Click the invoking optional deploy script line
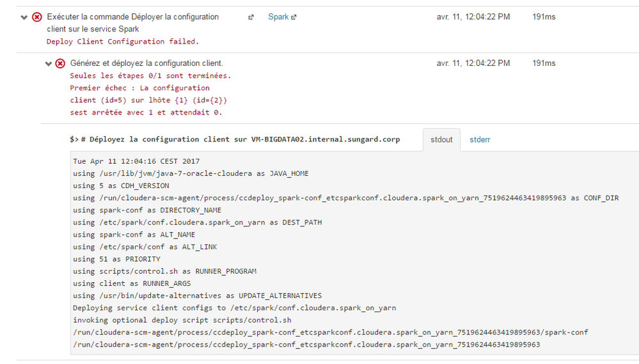Image resolution: width=639 pixels, height=364 pixels. click(182, 320)
